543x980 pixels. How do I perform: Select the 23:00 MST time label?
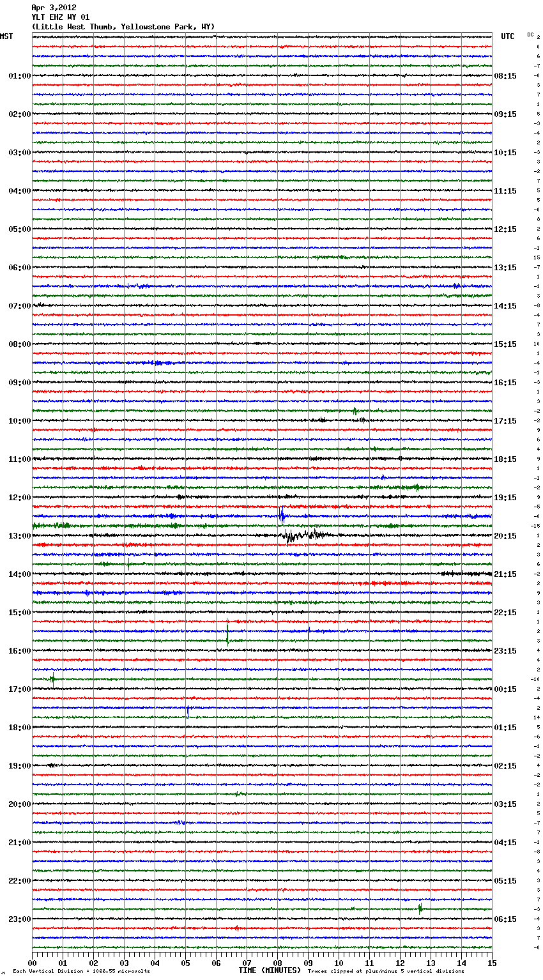click(x=19, y=919)
